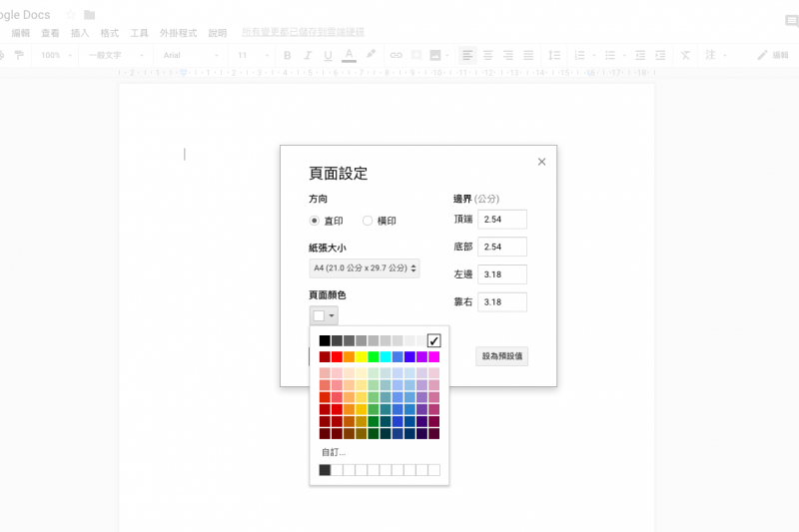
Task: Justify the text alignment
Action: 528,55
